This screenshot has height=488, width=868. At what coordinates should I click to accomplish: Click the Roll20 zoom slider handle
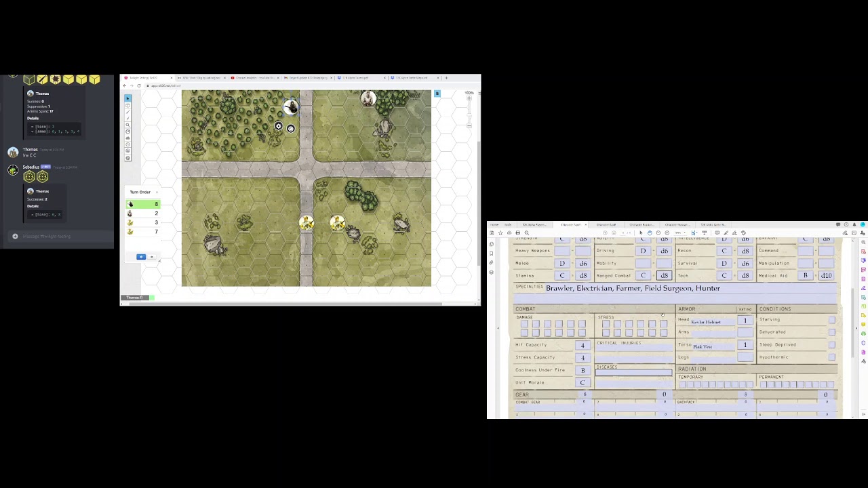tap(469, 115)
